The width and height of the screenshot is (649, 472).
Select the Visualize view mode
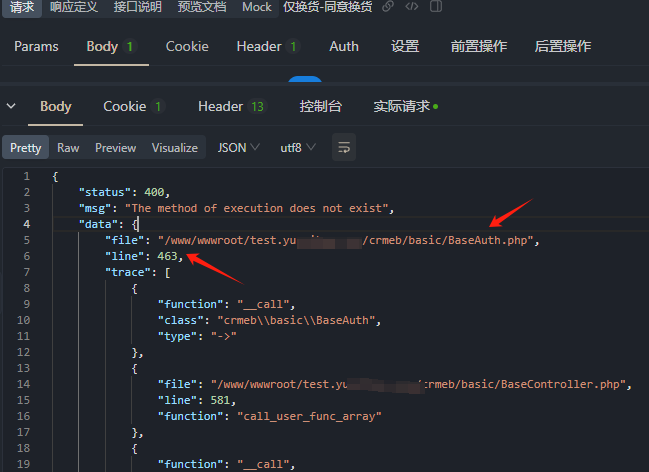tap(175, 147)
